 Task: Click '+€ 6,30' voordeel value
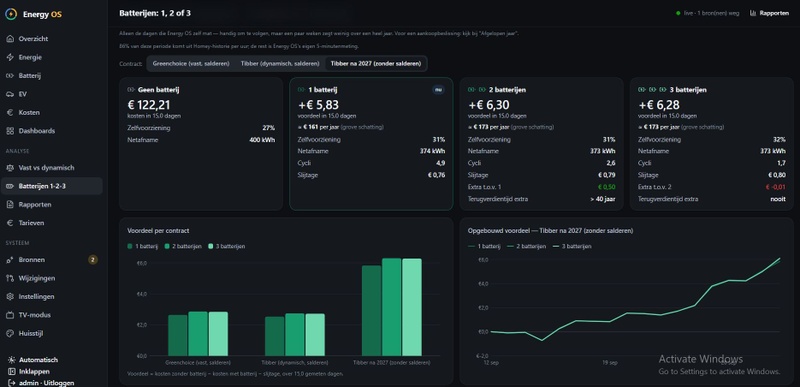pos(488,105)
